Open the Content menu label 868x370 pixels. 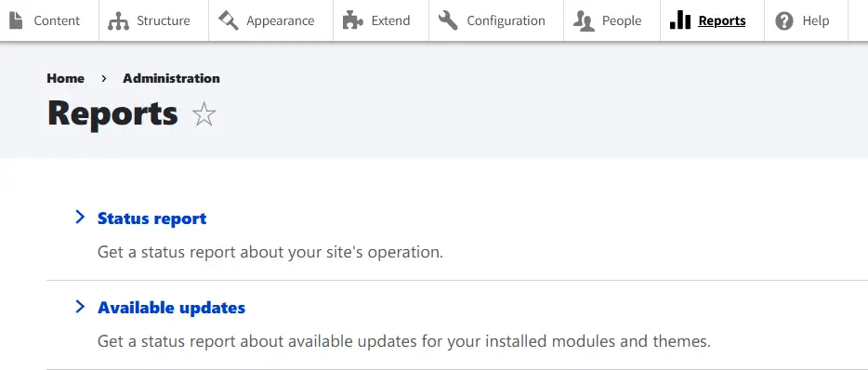click(x=57, y=21)
